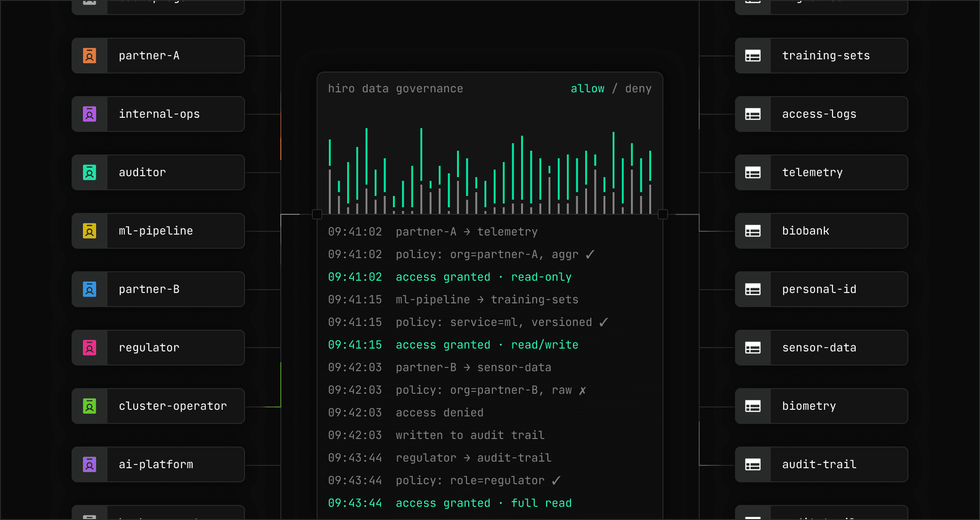Click the biobank table icon
This screenshot has width=980, height=520.
coord(752,231)
